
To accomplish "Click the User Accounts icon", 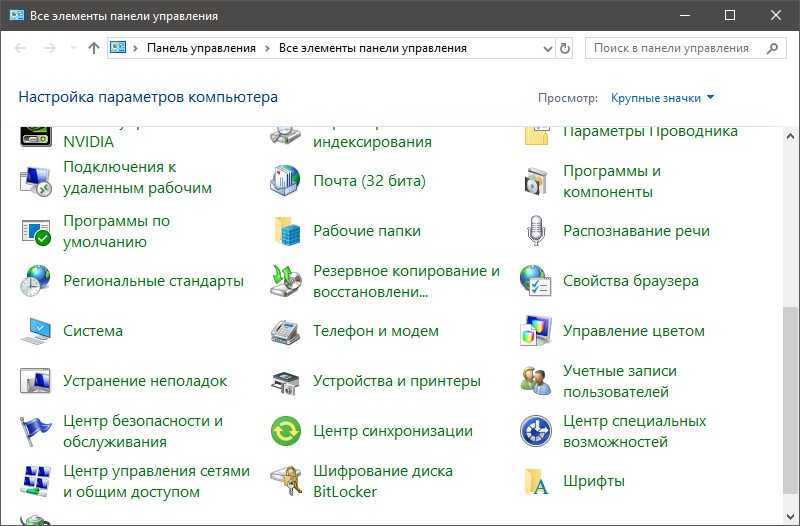I will tap(536, 381).
